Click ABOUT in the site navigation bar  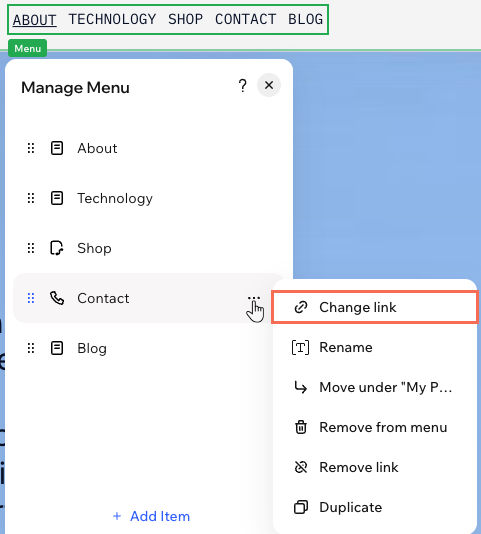(35, 20)
